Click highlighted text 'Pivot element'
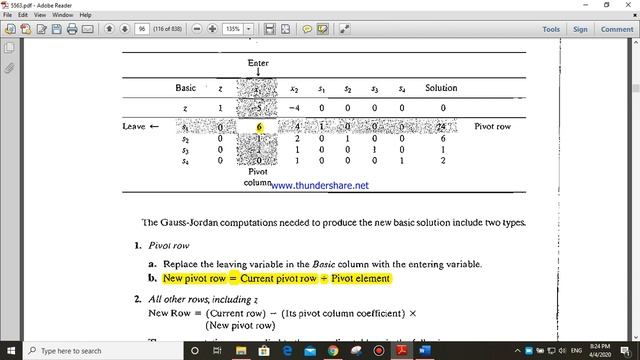The width and height of the screenshot is (640, 360). [x=360, y=278]
